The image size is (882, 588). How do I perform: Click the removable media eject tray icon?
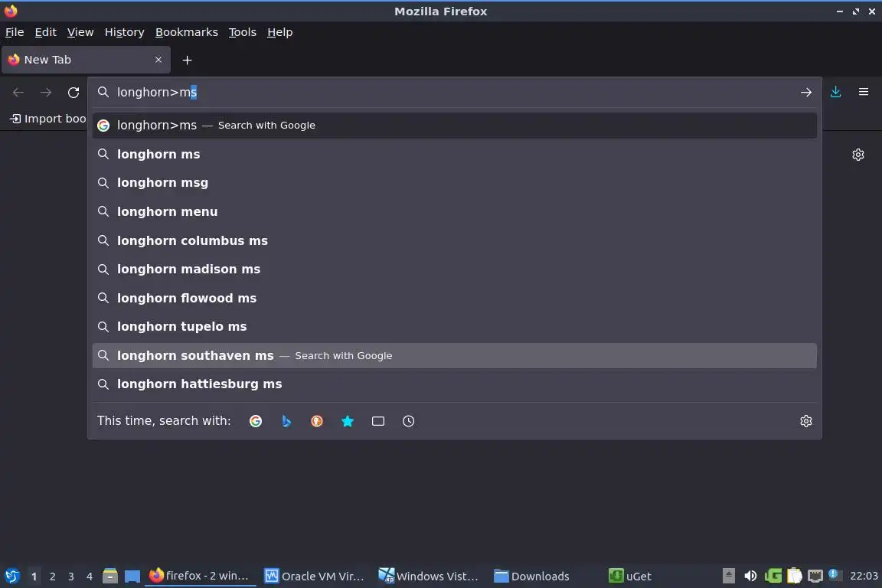[x=728, y=576]
